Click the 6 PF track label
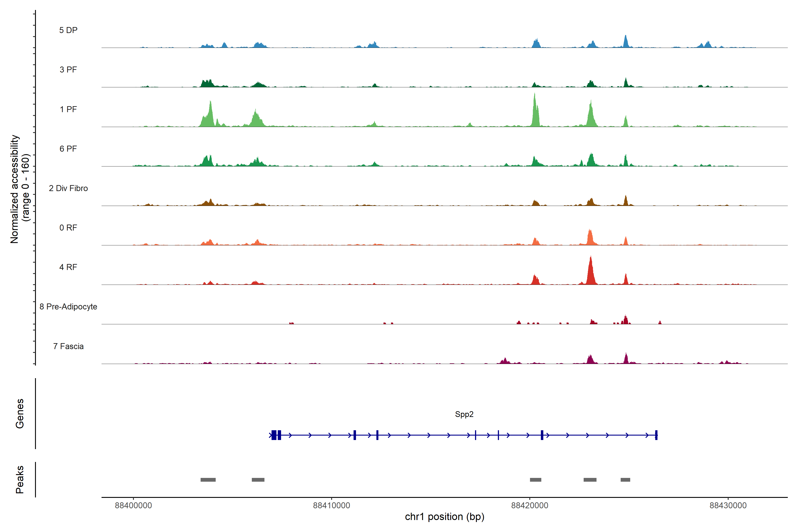 click(x=68, y=149)
